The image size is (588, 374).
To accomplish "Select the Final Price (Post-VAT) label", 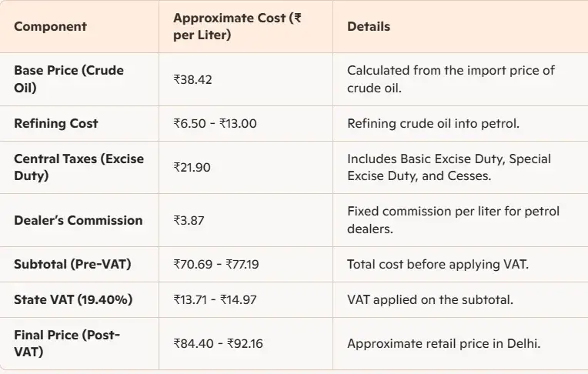I will (x=67, y=344).
